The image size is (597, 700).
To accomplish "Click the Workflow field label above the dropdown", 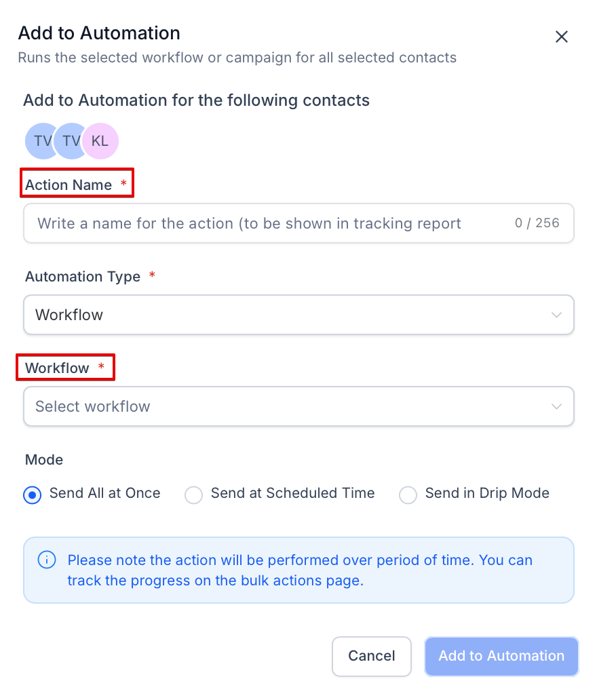I will point(57,368).
